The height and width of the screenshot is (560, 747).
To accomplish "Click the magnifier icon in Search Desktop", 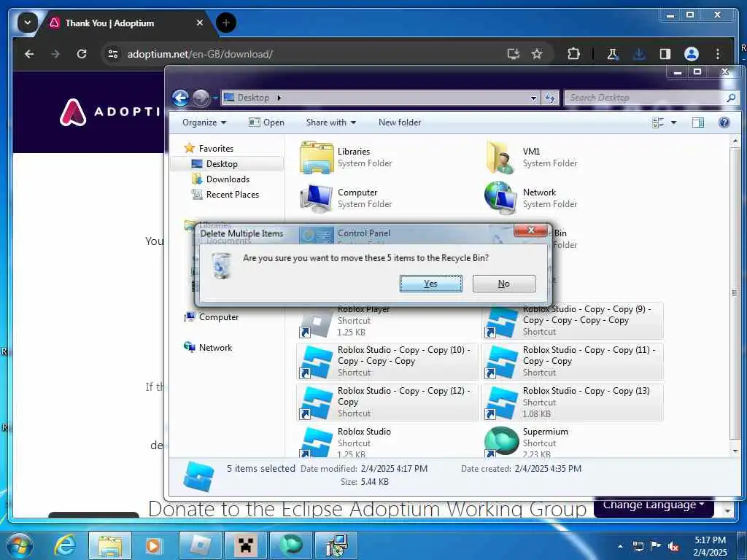I will [x=731, y=98].
